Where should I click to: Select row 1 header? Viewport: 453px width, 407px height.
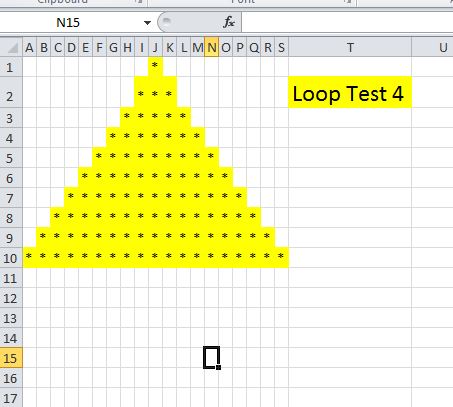11,67
